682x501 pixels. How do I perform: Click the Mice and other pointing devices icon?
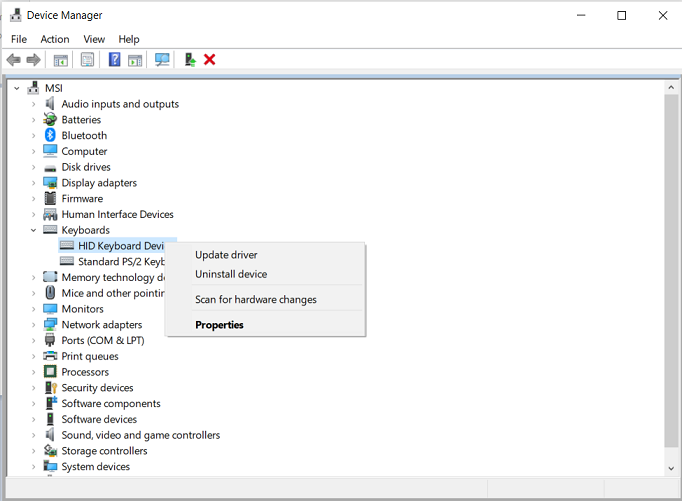pos(50,293)
